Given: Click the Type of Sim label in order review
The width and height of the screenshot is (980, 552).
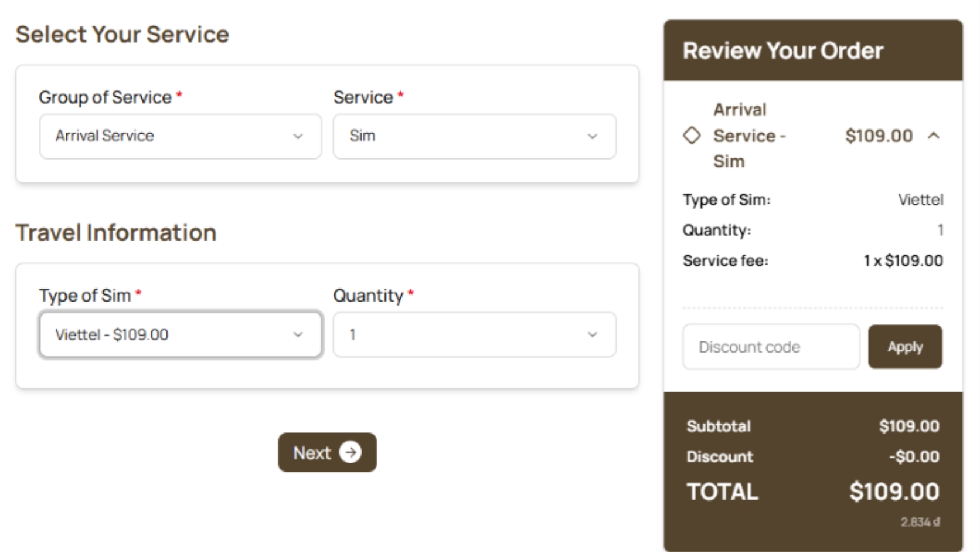Looking at the screenshot, I should pos(727,200).
